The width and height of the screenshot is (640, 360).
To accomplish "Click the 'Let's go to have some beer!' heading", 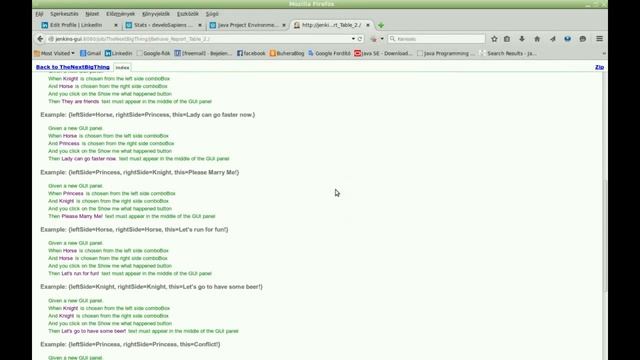I will (x=151, y=287).
